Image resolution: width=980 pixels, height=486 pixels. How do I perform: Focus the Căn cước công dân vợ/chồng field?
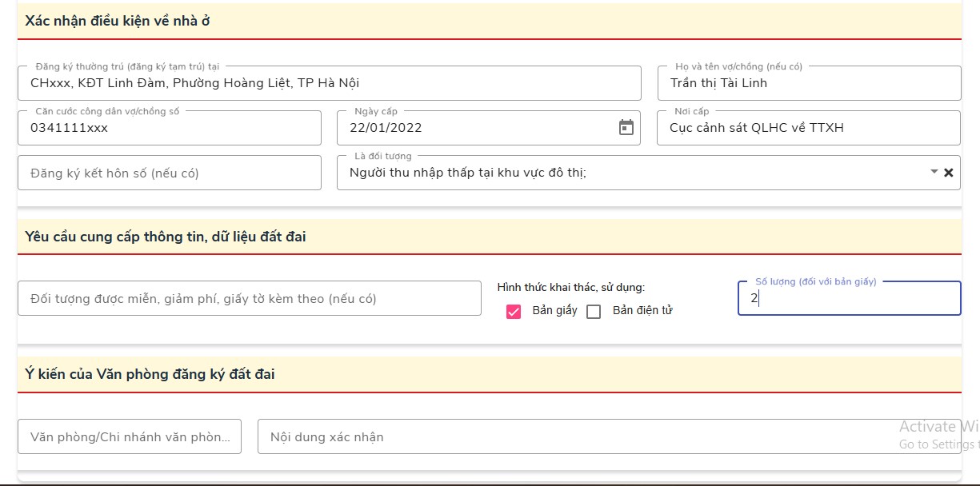[x=169, y=128]
